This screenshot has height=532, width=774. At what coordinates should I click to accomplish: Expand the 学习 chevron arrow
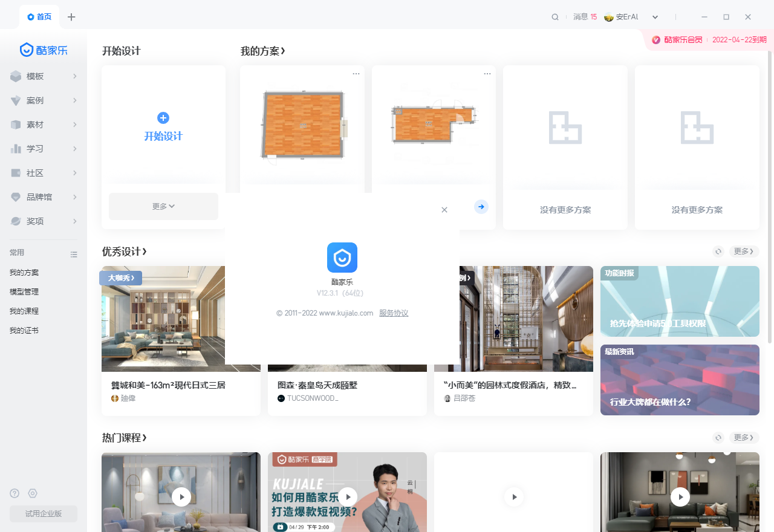click(x=74, y=149)
